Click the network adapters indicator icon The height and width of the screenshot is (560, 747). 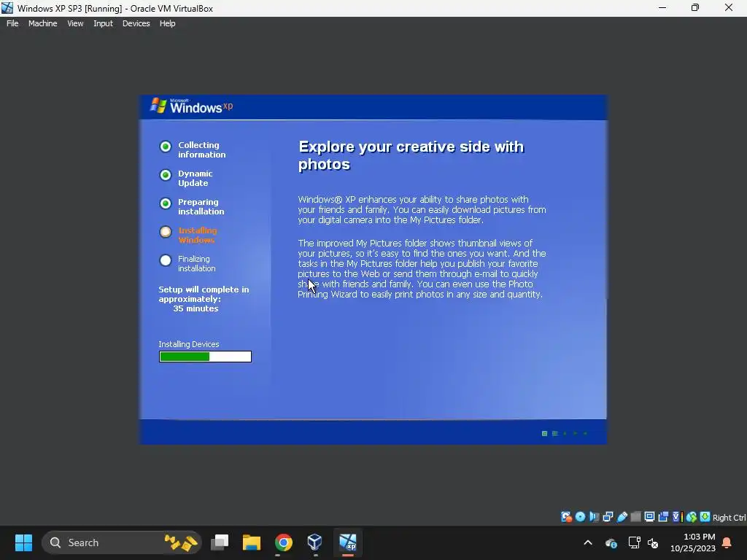[x=608, y=517]
